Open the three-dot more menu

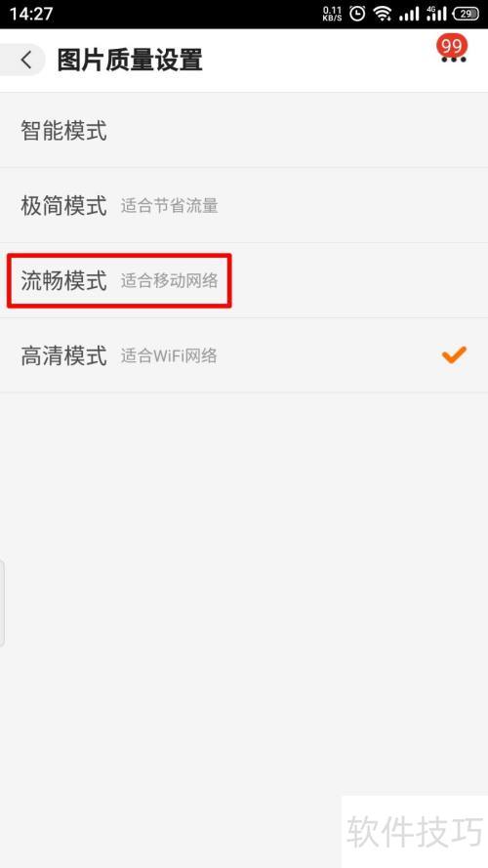coord(453,60)
